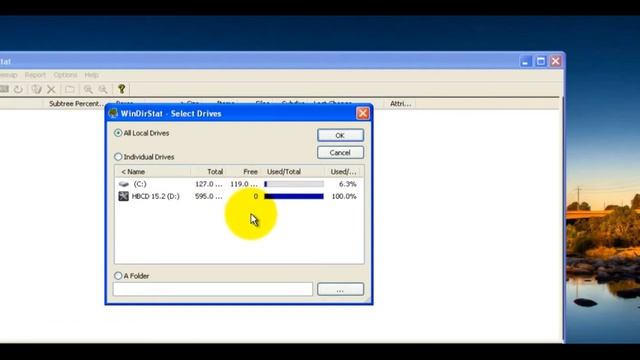This screenshot has height=360, width=640.
Task: Click the zoom in magnifier icon
Action: click(x=88, y=89)
